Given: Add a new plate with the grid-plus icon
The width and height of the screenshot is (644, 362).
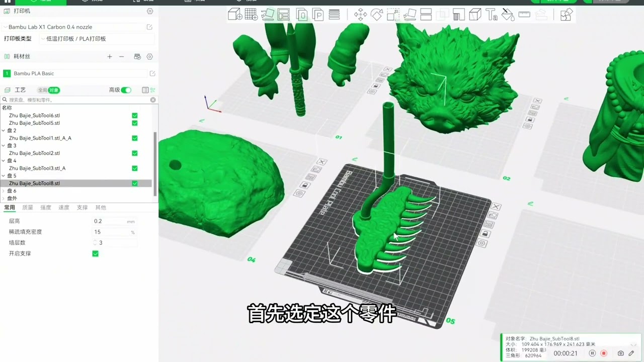Looking at the screenshot, I should [251, 15].
